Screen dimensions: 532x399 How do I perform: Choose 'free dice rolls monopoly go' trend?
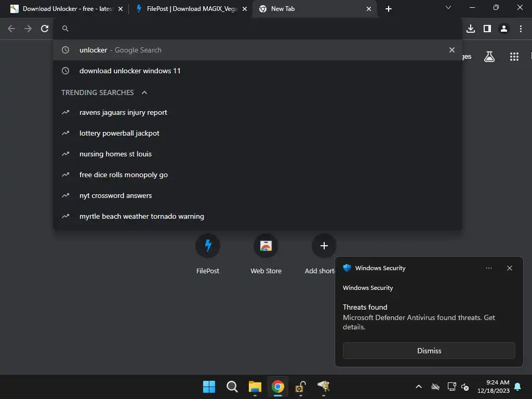coord(258,175)
